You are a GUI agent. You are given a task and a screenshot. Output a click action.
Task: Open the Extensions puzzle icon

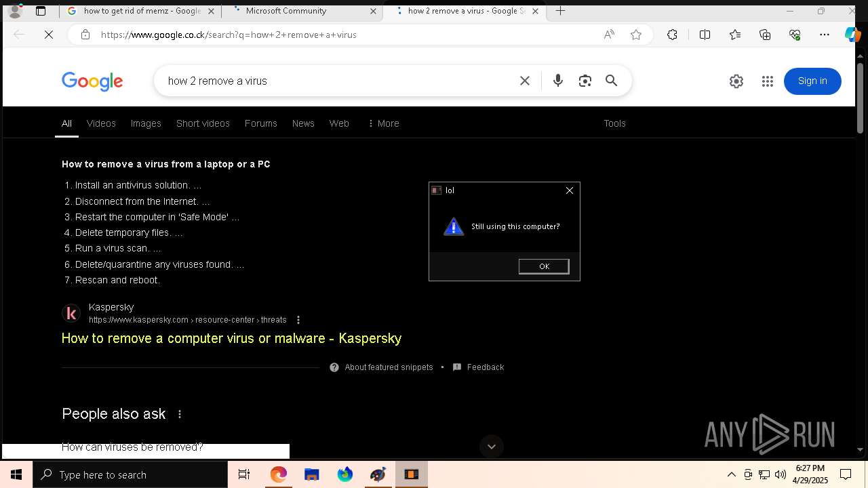672,35
